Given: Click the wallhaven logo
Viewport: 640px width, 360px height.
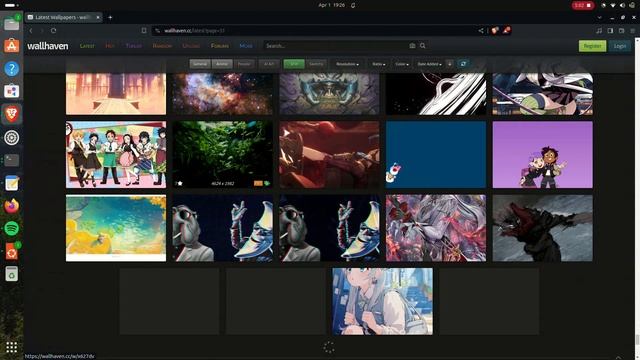Looking at the screenshot, I should coord(48,46).
